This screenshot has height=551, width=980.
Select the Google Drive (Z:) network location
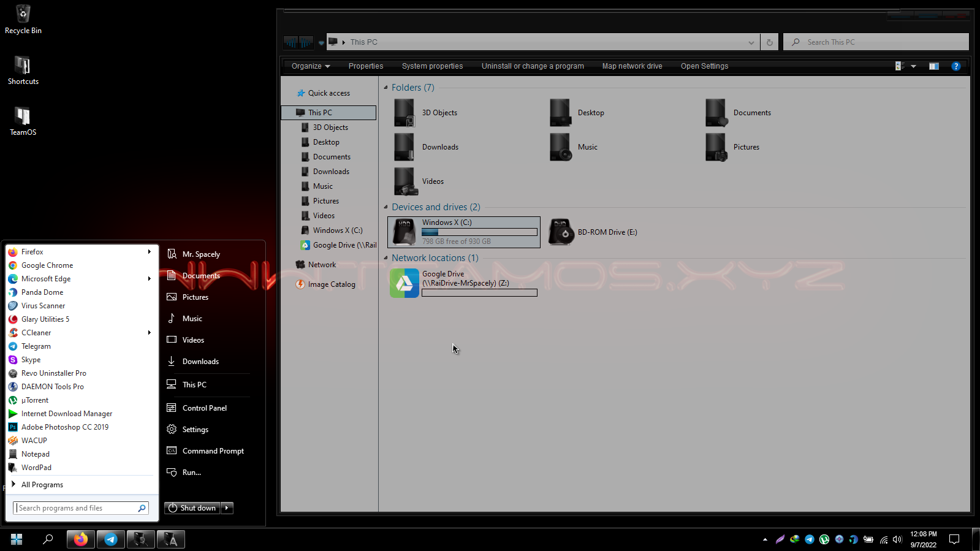[464, 283]
